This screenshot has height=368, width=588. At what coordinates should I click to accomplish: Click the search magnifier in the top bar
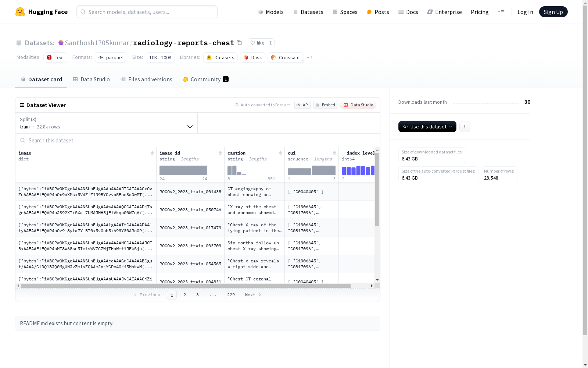point(83,12)
